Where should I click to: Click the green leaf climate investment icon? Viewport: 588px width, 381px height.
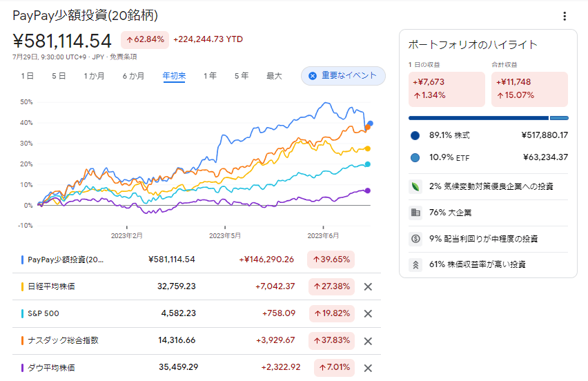click(x=415, y=186)
